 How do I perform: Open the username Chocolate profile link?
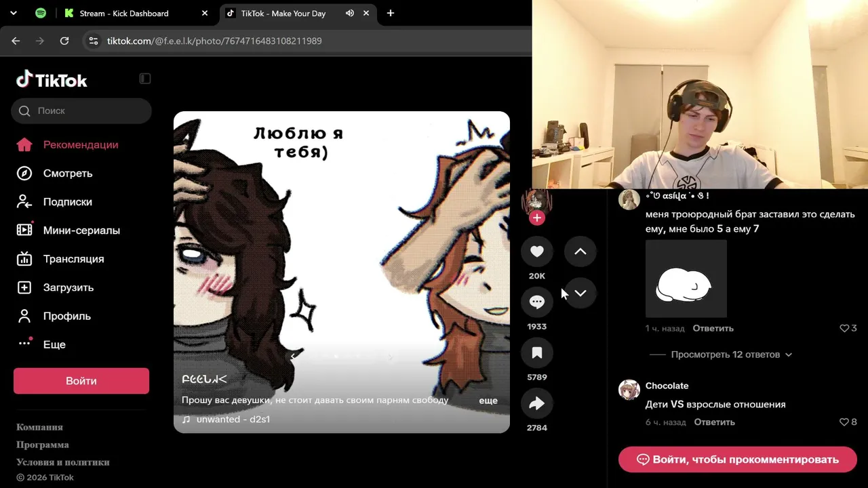(x=667, y=386)
